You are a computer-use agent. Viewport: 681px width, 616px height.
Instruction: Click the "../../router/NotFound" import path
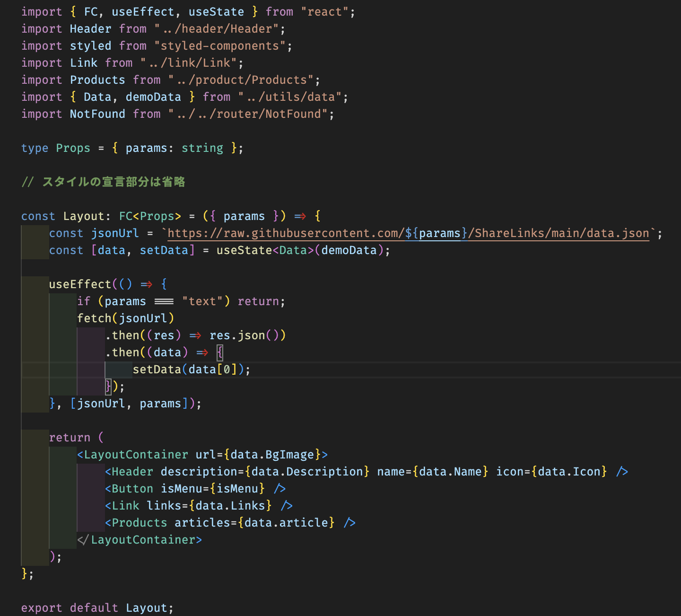[248, 114]
